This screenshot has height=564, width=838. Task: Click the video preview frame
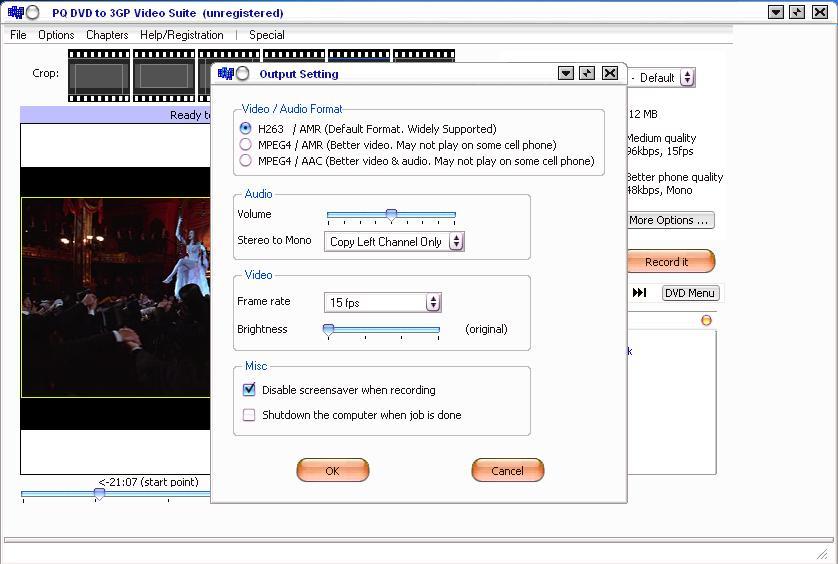pos(116,298)
